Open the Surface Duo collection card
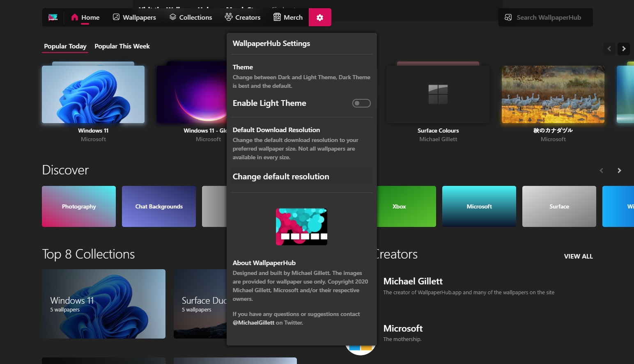Viewport: 634px width, 364px height. (x=200, y=304)
